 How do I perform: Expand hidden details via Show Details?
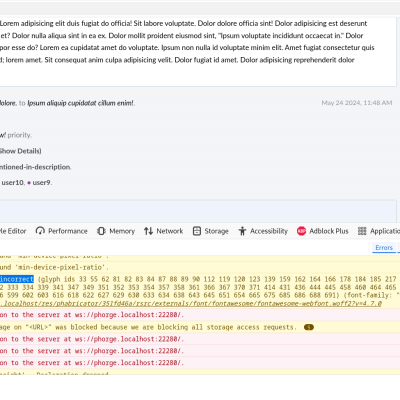coord(21,151)
